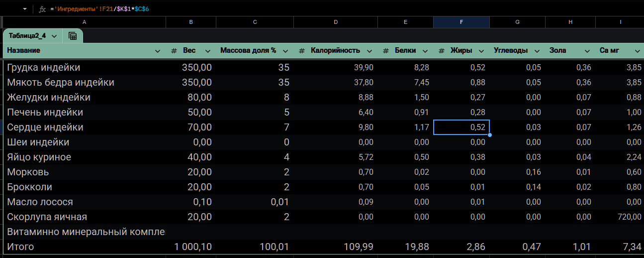
Task: Open the Углеводы column dropdown
Action: (x=537, y=51)
